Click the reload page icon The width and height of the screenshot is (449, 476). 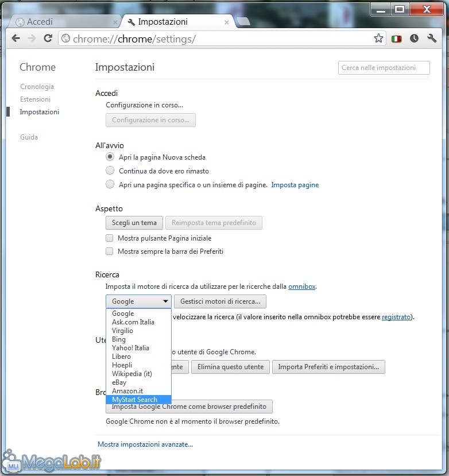pyautogui.click(x=48, y=38)
